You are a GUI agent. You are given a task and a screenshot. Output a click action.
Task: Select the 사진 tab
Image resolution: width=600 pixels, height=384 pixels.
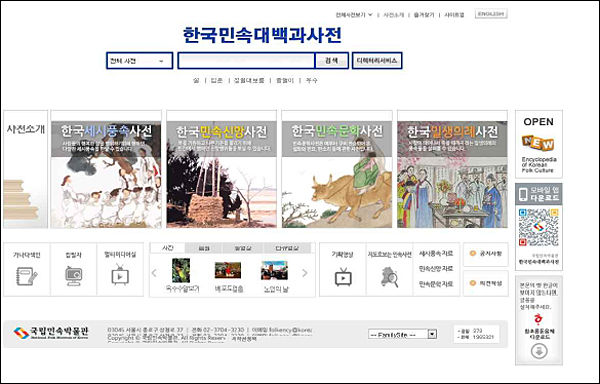[168, 248]
